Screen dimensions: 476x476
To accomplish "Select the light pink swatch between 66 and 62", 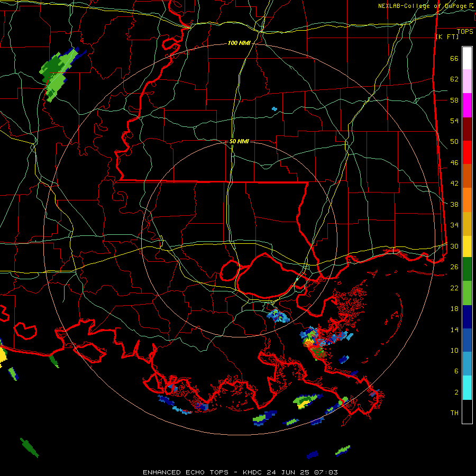I will pos(467,81).
